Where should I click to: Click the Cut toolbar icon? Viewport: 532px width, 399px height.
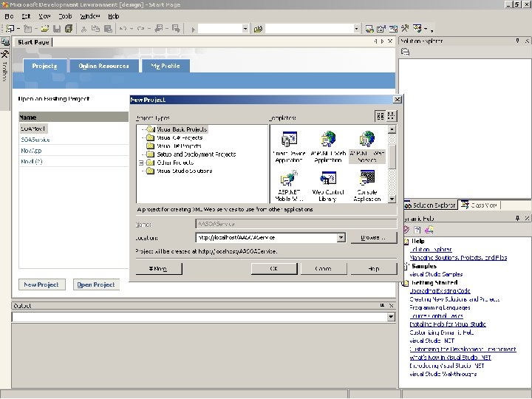(x=83, y=29)
